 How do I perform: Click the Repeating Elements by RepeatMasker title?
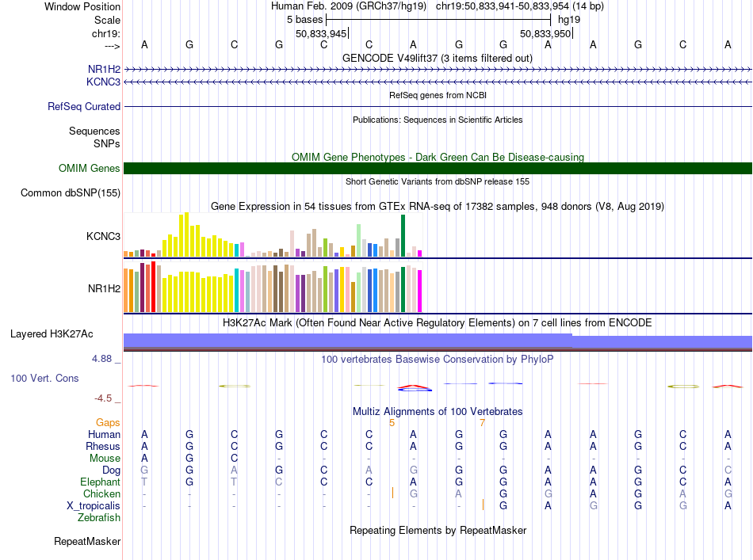pyautogui.click(x=438, y=530)
